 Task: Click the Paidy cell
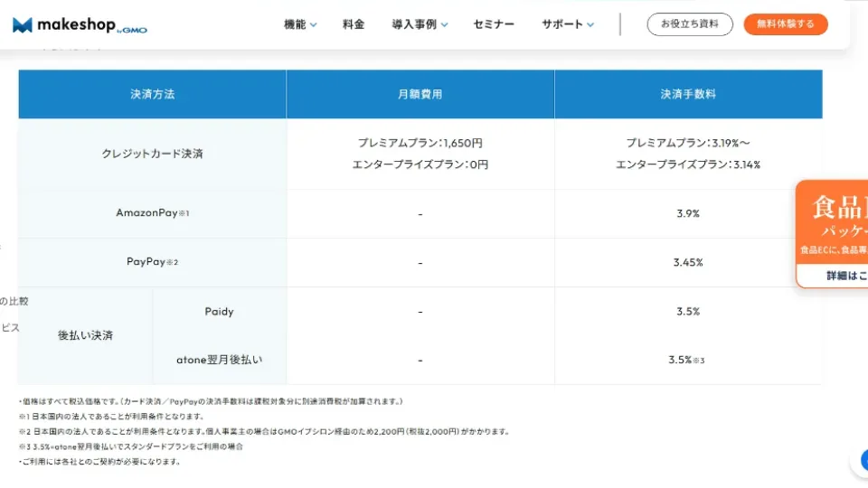click(219, 312)
